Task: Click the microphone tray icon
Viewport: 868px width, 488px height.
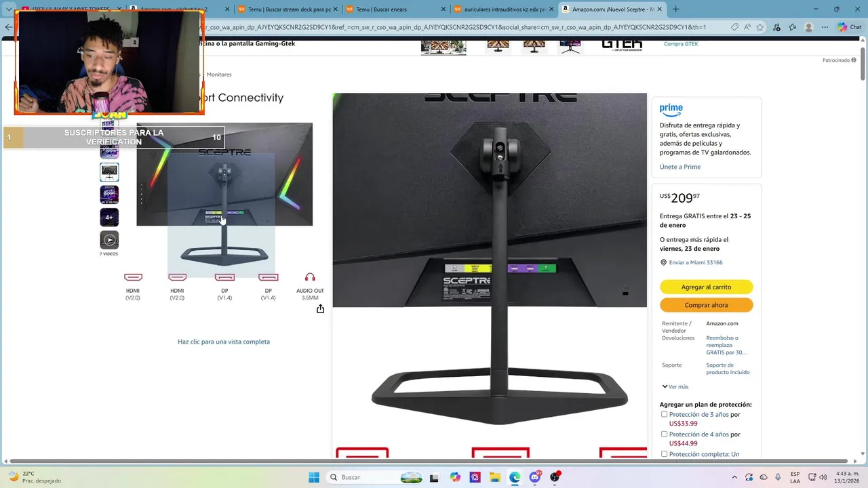Action: [778, 477]
